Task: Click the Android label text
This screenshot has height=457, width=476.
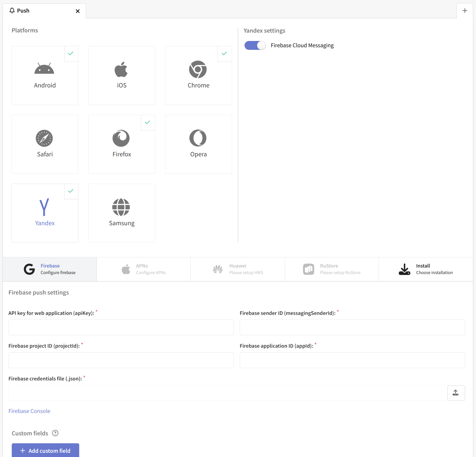Action: tap(45, 85)
